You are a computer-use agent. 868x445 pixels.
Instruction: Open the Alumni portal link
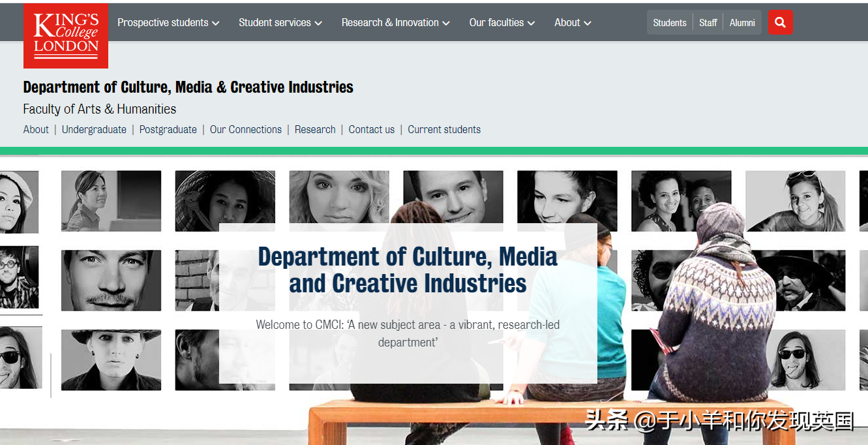point(742,23)
